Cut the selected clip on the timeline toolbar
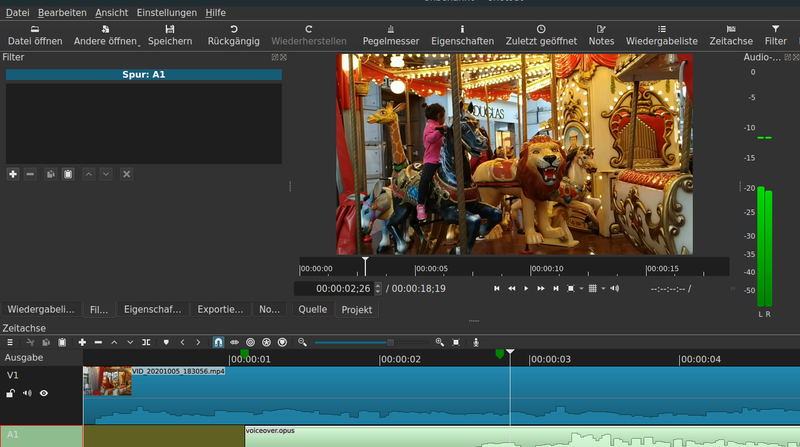This screenshot has height=447, width=800. click(30, 342)
